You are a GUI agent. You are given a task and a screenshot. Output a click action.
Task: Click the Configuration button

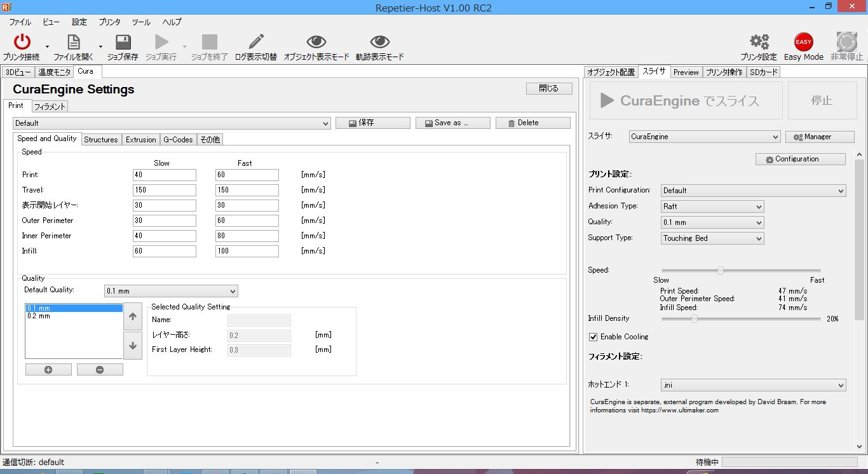pyautogui.click(x=801, y=159)
